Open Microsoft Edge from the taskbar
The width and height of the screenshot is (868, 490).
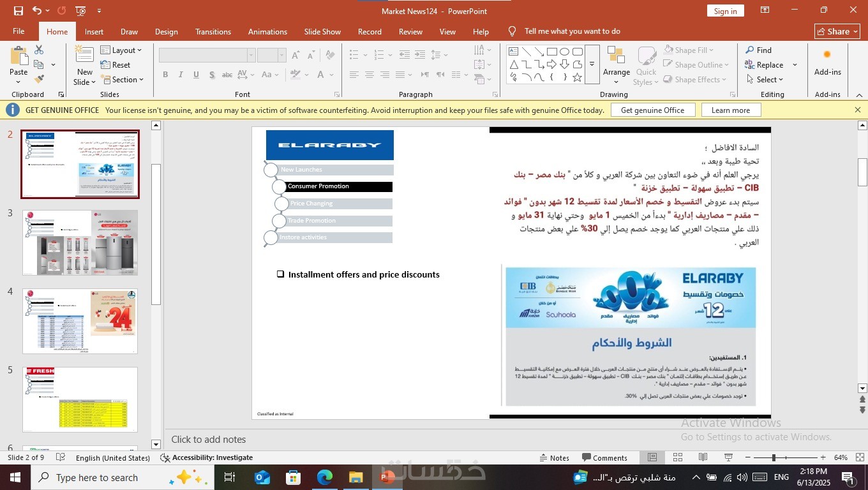point(325,477)
